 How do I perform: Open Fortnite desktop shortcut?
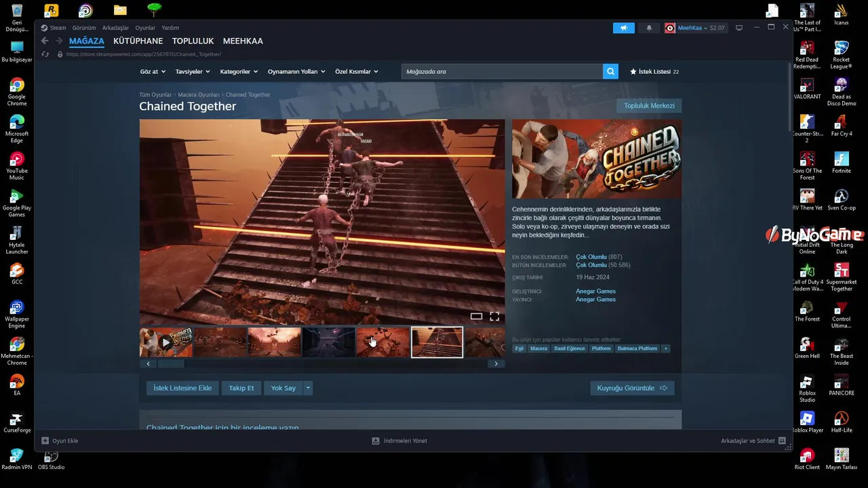(842, 163)
